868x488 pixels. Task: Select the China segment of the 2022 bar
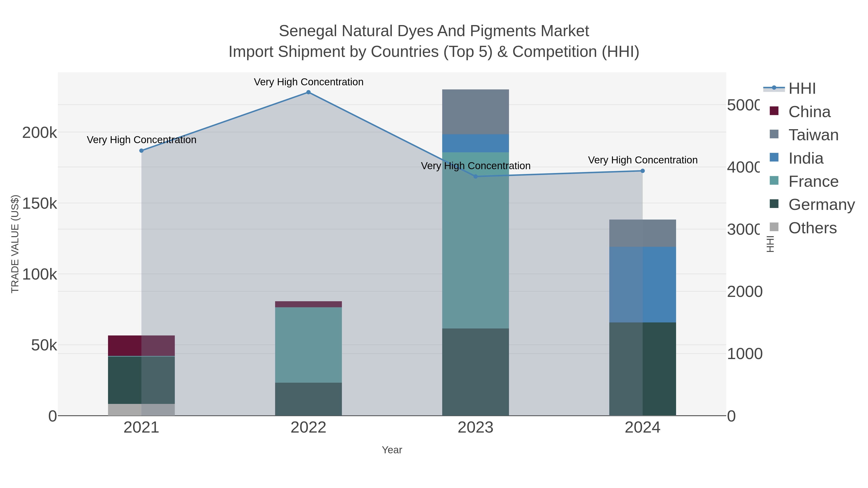308,304
